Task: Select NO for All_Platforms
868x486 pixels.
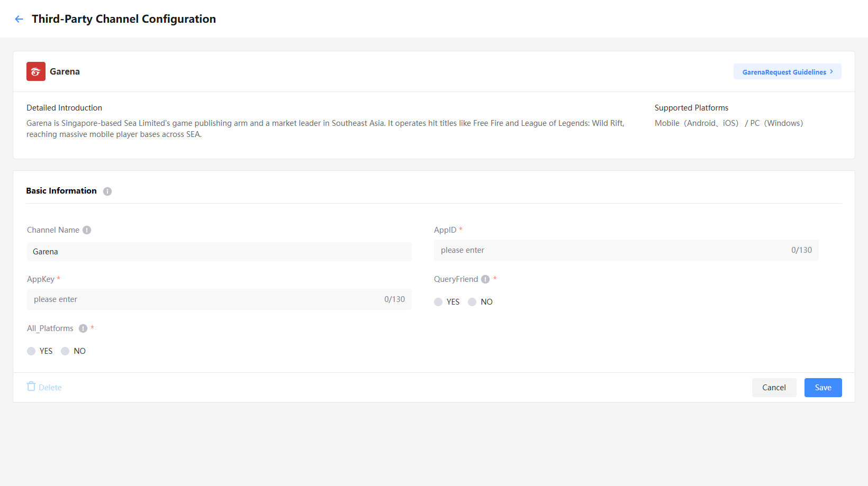Action: [x=65, y=351]
